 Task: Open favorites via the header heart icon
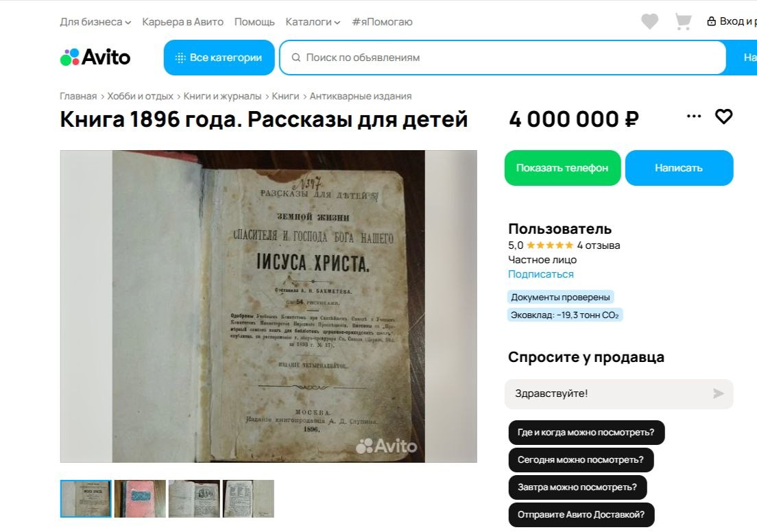click(x=649, y=21)
